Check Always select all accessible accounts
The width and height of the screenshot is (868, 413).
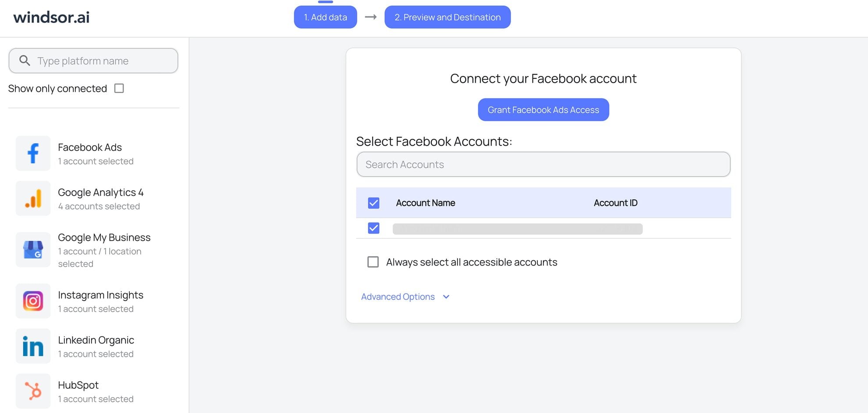coord(373,262)
